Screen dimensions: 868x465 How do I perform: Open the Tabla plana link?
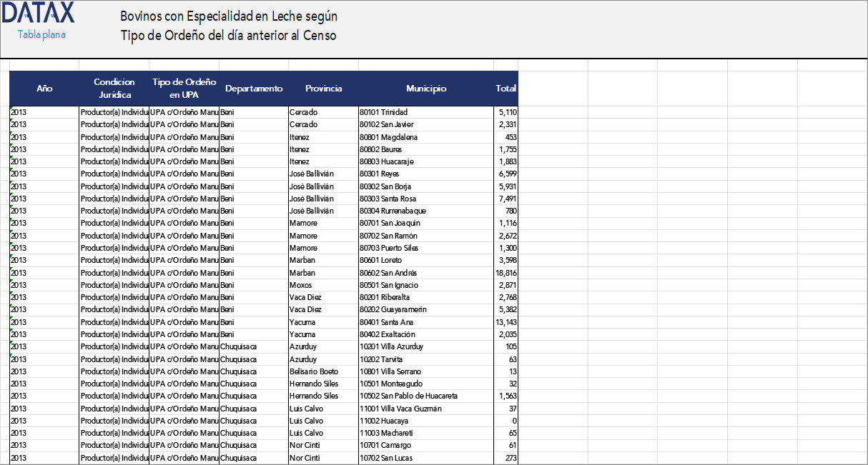point(41,34)
